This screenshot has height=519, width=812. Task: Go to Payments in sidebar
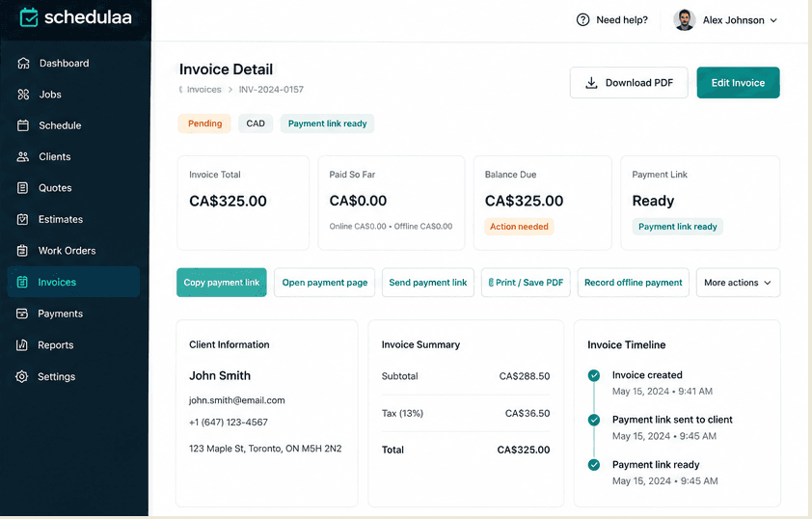(x=60, y=314)
